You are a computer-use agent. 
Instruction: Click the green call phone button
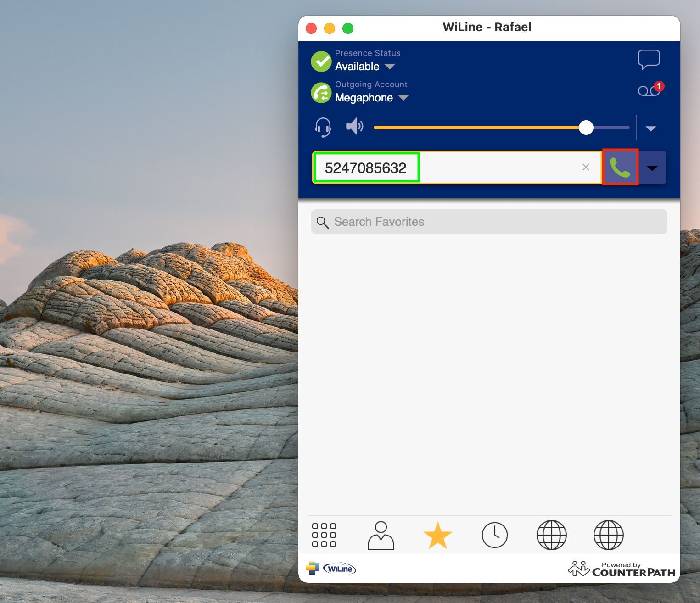tap(620, 167)
